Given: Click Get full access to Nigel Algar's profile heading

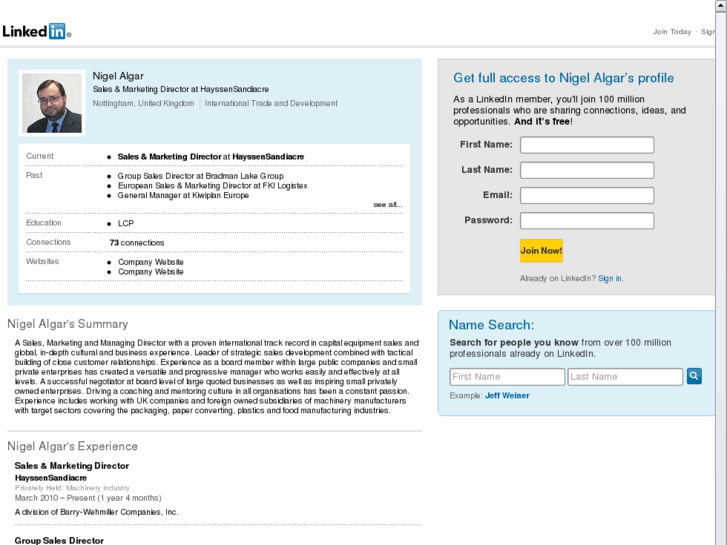Looking at the screenshot, I should click(x=563, y=78).
